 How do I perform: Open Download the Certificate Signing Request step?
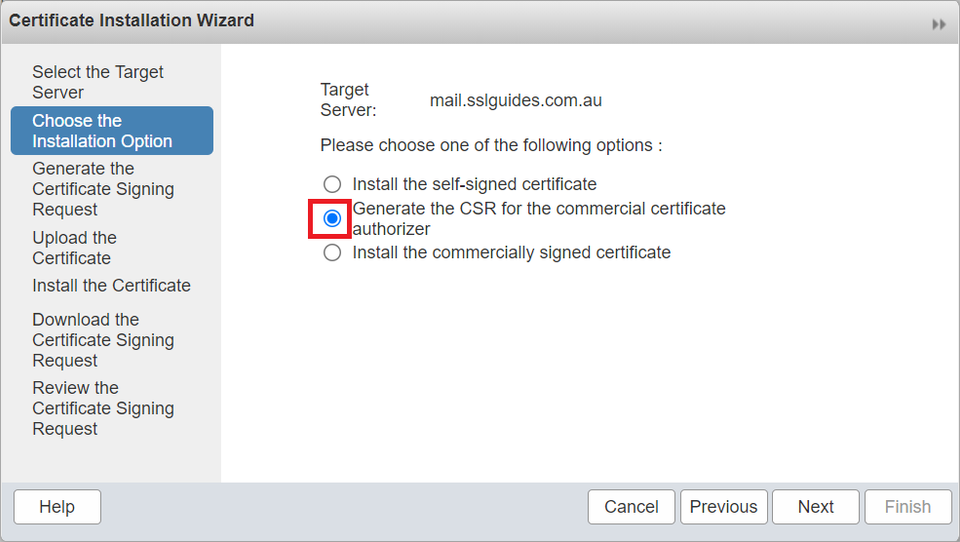coord(103,340)
